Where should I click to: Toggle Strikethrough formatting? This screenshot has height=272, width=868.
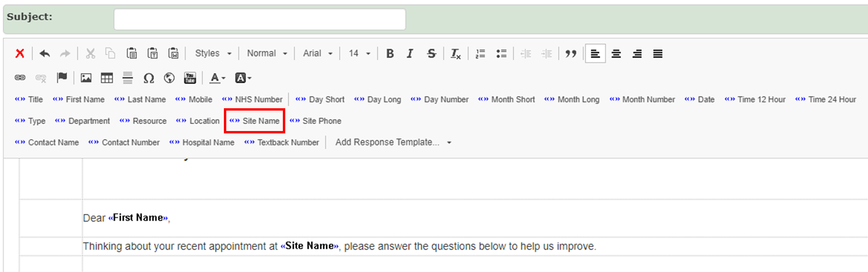pyautogui.click(x=431, y=54)
